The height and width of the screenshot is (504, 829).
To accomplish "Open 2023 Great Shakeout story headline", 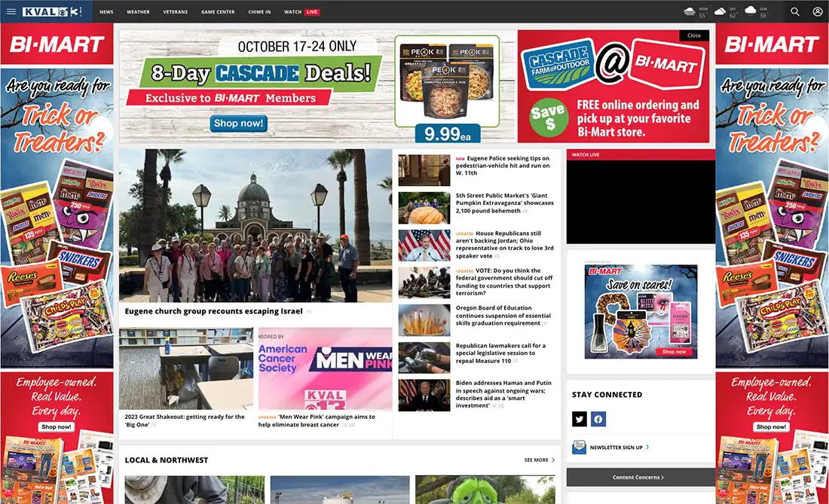I will click(x=185, y=420).
